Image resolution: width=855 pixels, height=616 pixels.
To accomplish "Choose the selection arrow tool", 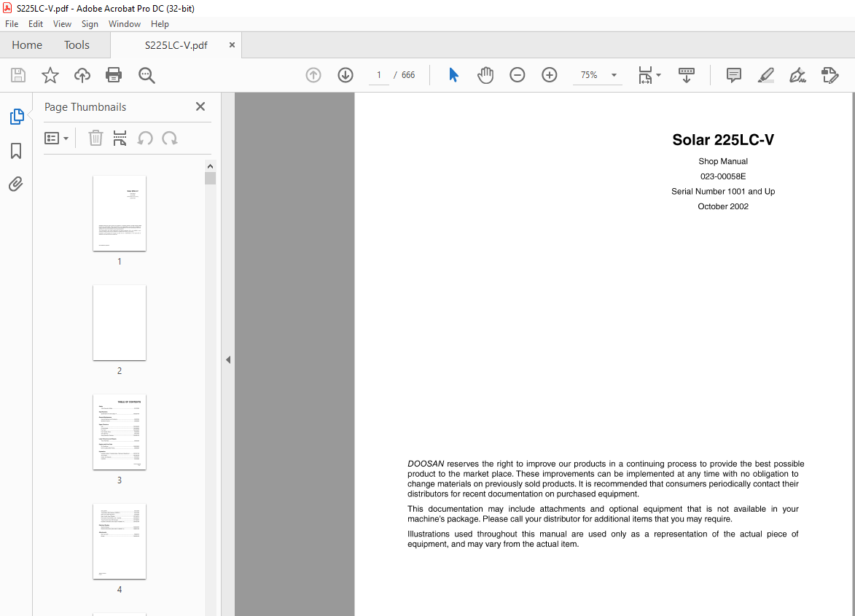I will click(x=453, y=75).
